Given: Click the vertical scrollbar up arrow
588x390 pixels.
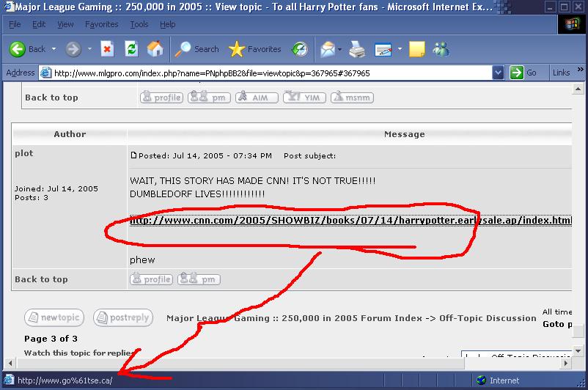Looking at the screenshot, I should pos(578,89).
